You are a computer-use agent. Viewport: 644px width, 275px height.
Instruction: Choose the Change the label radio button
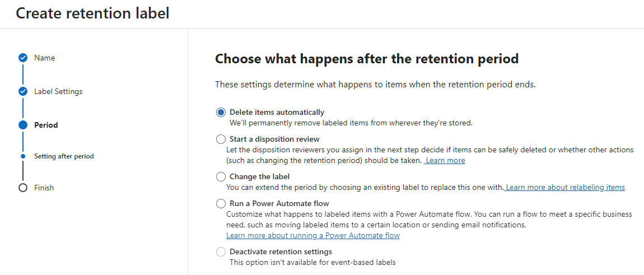click(221, 176)
